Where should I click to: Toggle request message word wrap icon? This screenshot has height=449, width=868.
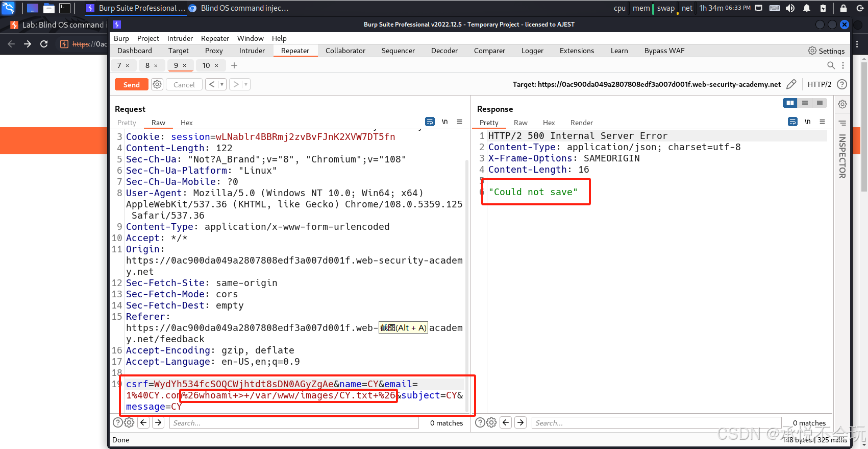[430, 122]
